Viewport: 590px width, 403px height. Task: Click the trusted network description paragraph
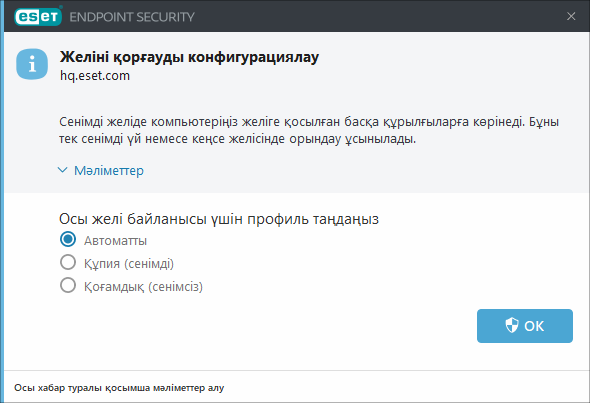(309, 130)
